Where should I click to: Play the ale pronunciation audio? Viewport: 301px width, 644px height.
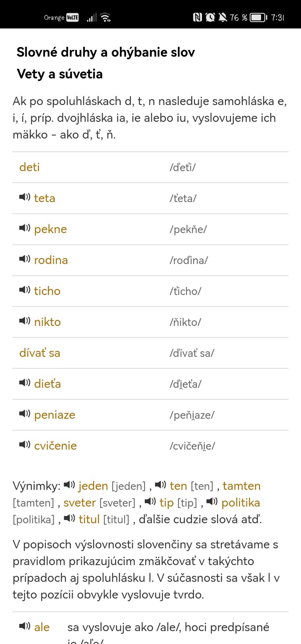(x=25, y=626)
